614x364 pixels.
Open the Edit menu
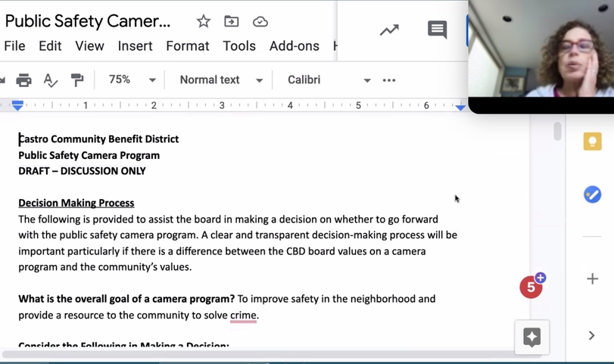click(50, 46)
